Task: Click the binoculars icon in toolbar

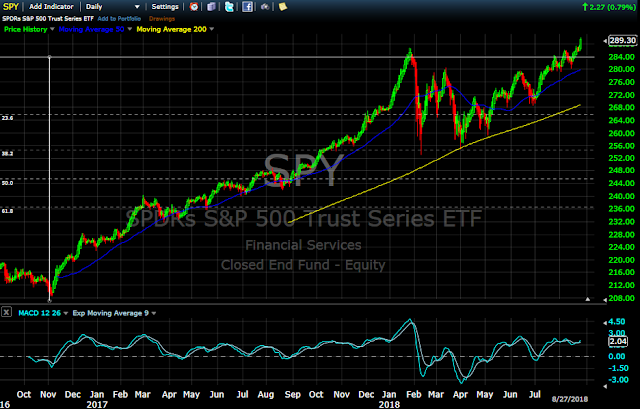Action: [x=265, y=7]
